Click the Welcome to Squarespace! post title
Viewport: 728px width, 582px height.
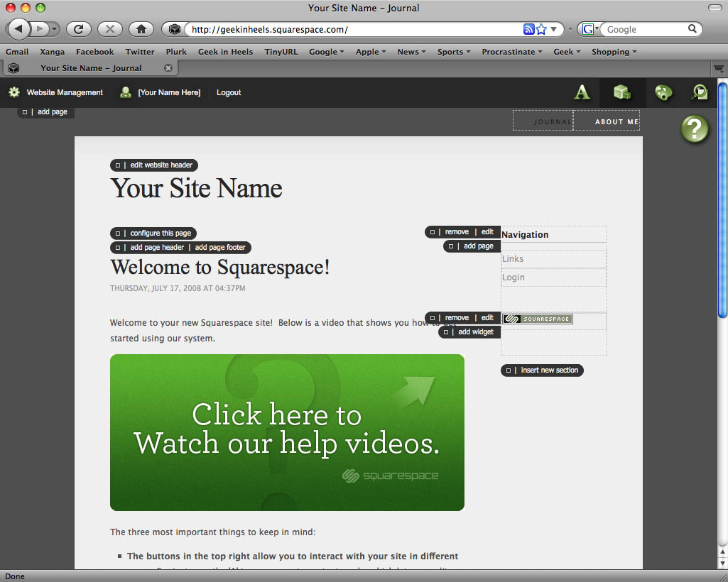click(219, 268)
